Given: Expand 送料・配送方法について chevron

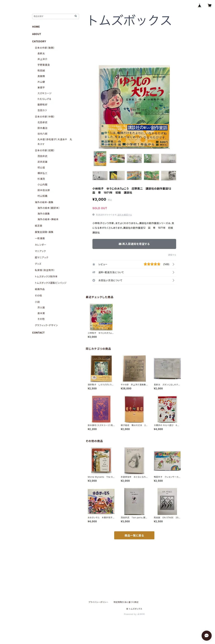Looking at the screenshot, I should pyautogui.click(x=173, y=272).
